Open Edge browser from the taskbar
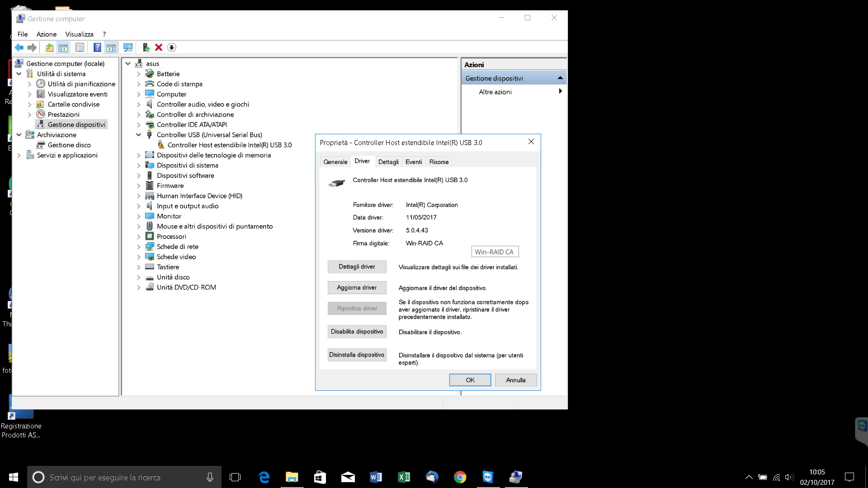The height and width of the screenshot is (488, 868). (x=264, y=477)
